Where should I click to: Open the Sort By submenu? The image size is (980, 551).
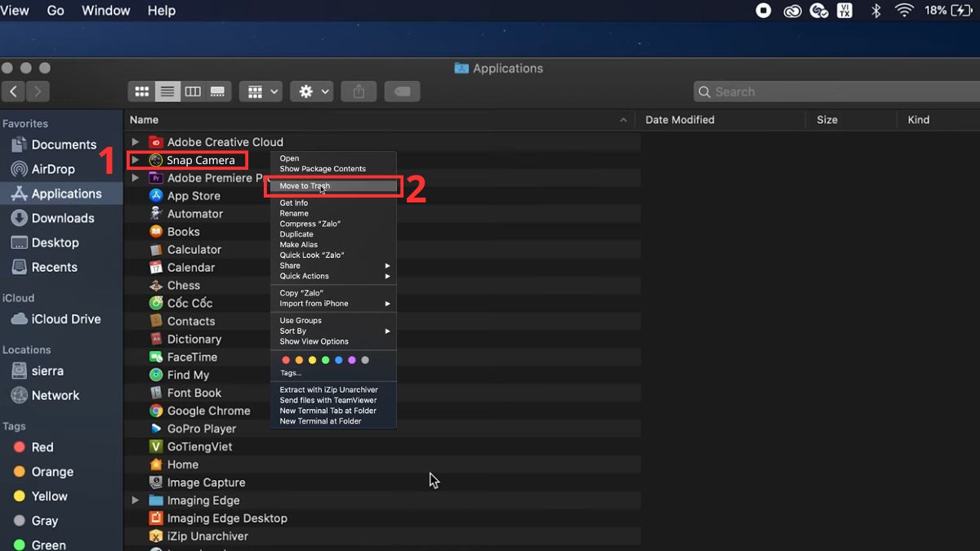pos(334,331)
